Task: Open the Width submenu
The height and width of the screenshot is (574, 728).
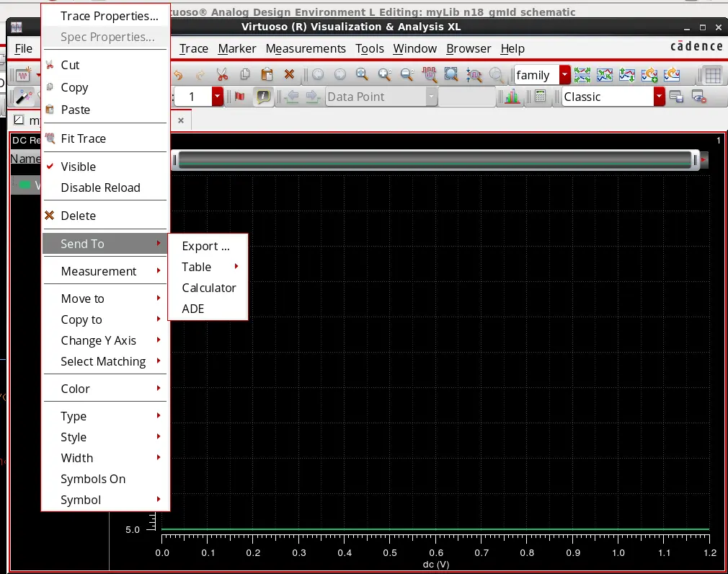Action: (x=105, y=458)
